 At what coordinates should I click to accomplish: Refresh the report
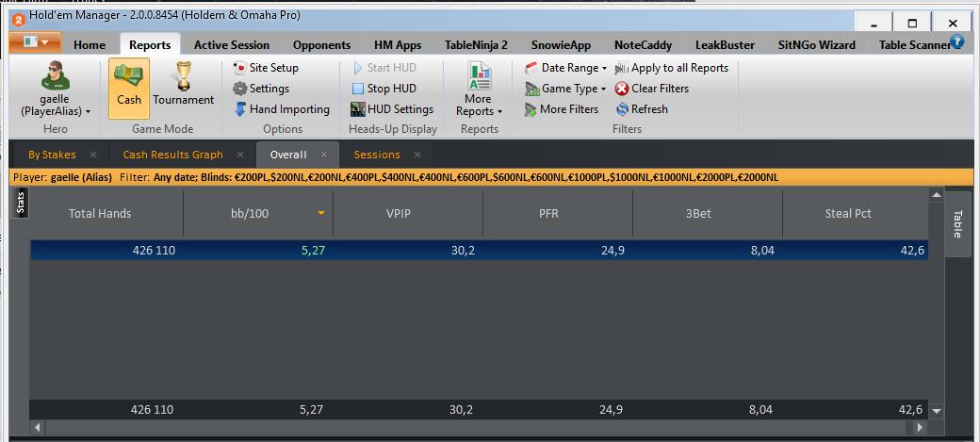642,108
